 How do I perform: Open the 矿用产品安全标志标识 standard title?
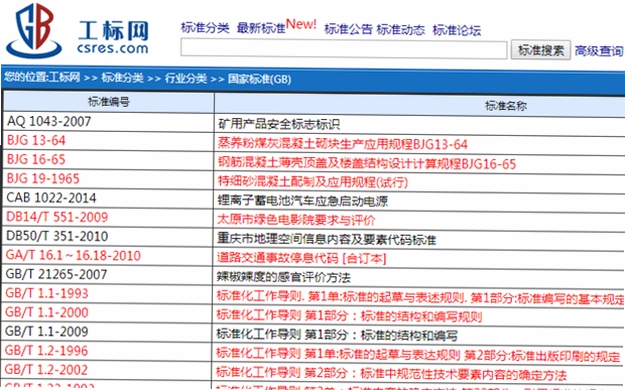(279, 124)
